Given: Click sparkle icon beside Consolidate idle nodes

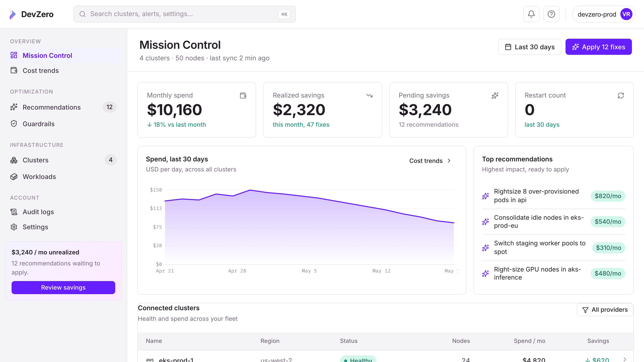Looking at the screenshot, I should [486, 222].
